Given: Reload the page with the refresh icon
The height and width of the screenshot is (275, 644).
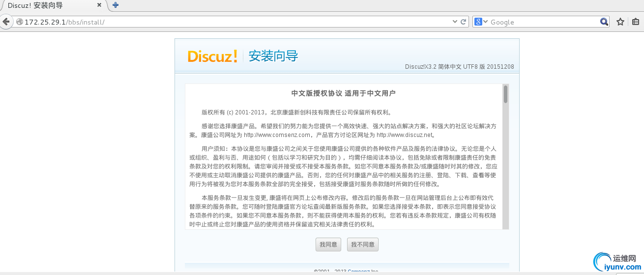Looking at the screenshot, I should [x=463, y=22].
